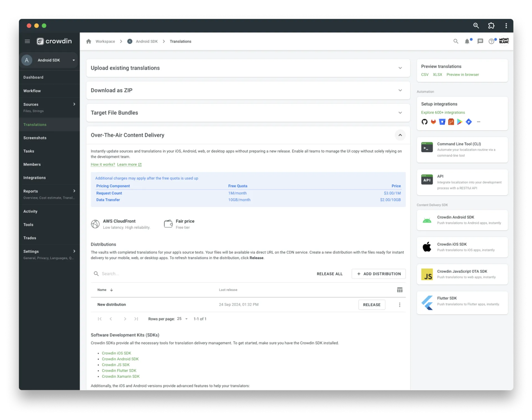Open the API card
The height and width of the screenshot is (420, 532).
[462, 182]
